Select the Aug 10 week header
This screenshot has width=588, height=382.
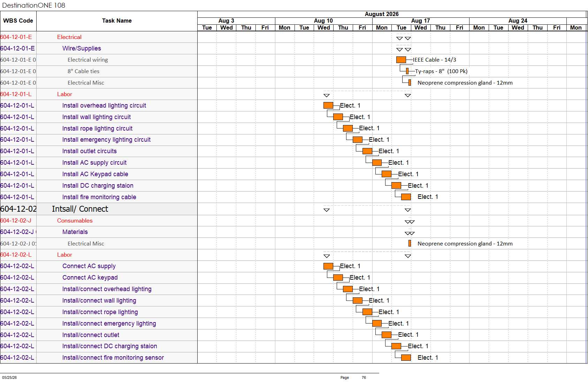point(323,21)
